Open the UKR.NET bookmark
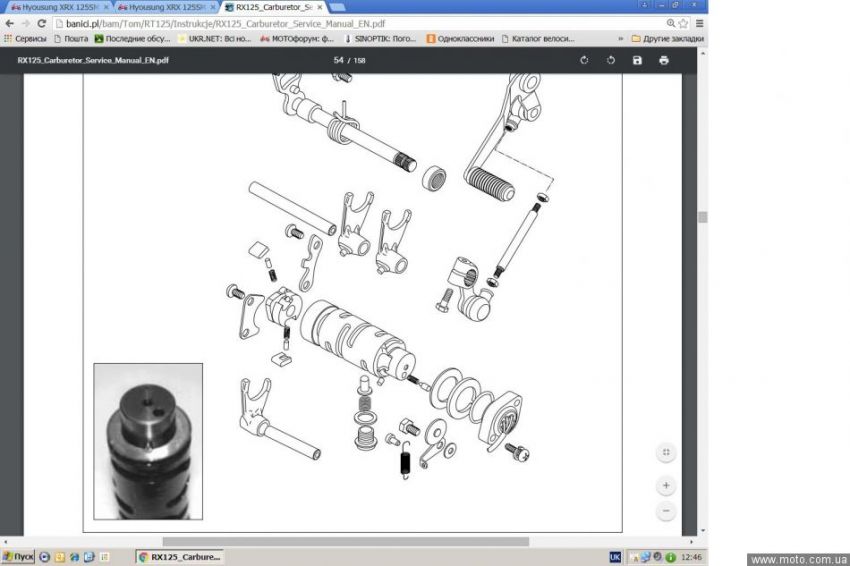This screenshot has height=566, width=850. pyautogui.click(x=215, y=38)
